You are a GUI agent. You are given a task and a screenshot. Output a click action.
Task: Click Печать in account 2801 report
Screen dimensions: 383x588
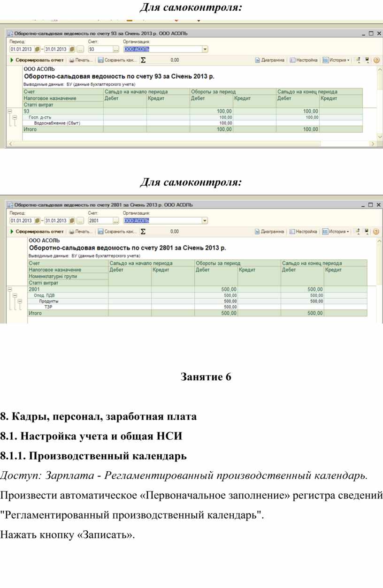[x=81, y=232]
